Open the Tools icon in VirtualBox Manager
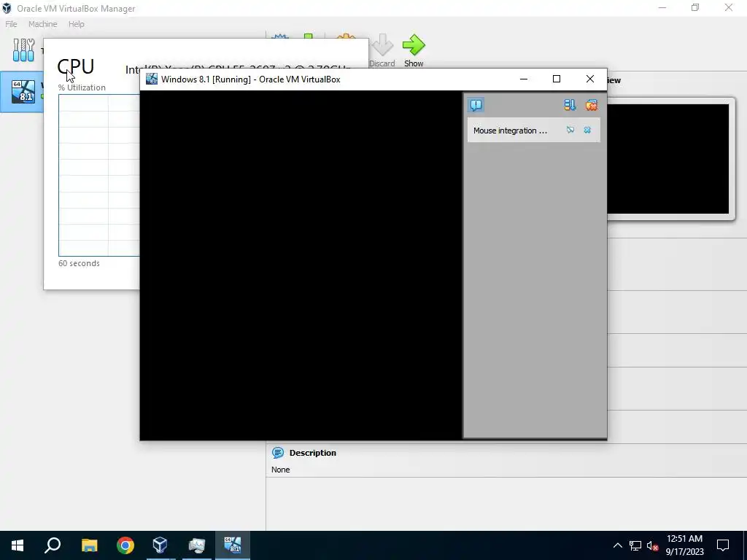 (x=23, y=50)
